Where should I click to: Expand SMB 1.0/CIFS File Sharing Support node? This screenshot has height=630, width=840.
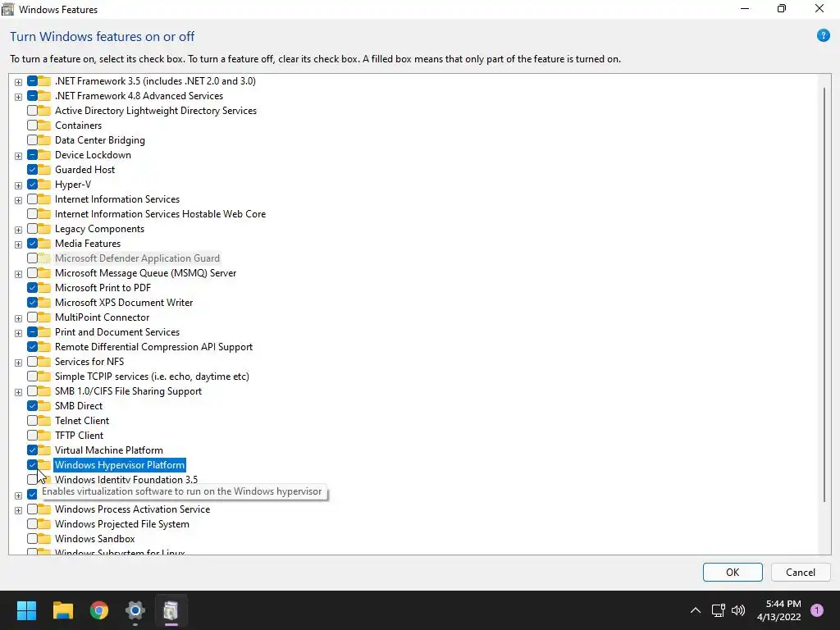(18, 392)
